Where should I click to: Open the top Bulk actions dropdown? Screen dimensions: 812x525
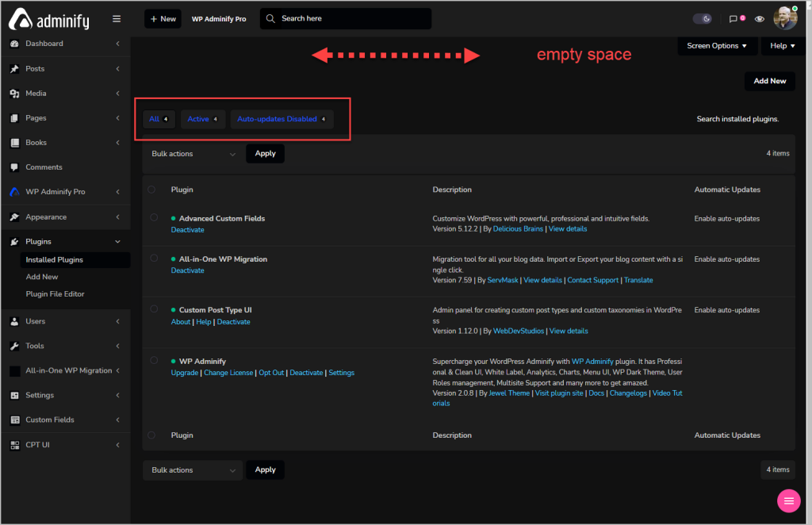coord(193,154)
